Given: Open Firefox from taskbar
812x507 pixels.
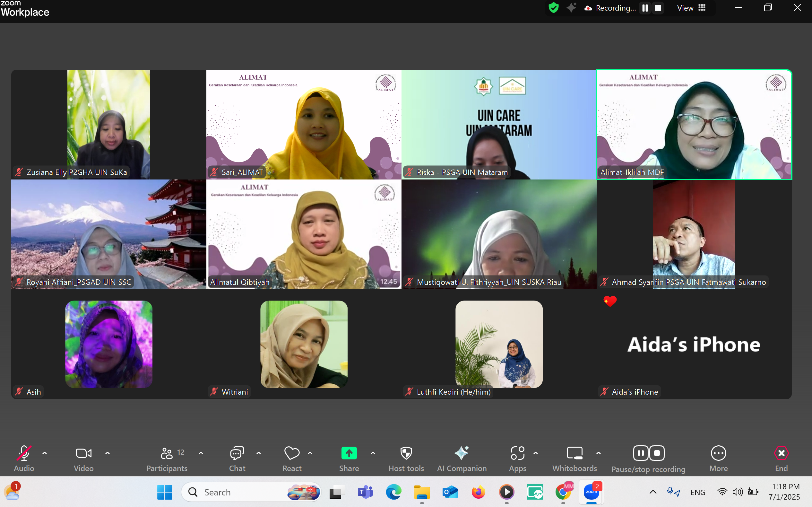Looking at the screenshot, I should pos(478,492).
